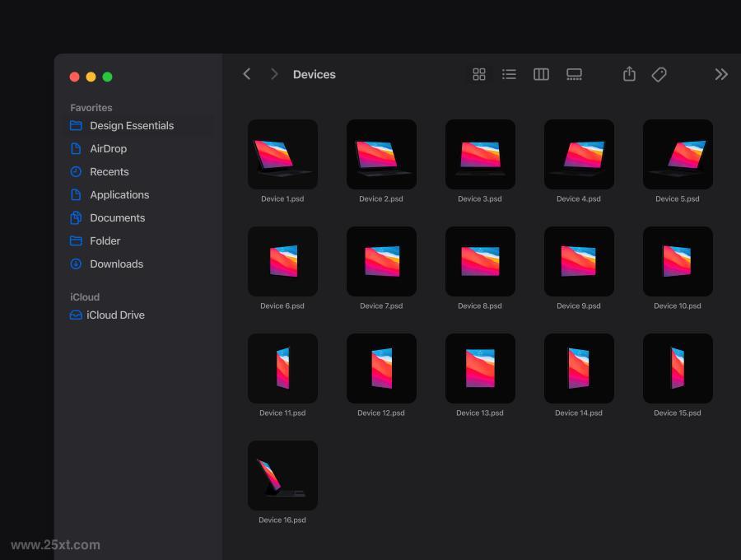Click the Favorites section header

(91, 108)
